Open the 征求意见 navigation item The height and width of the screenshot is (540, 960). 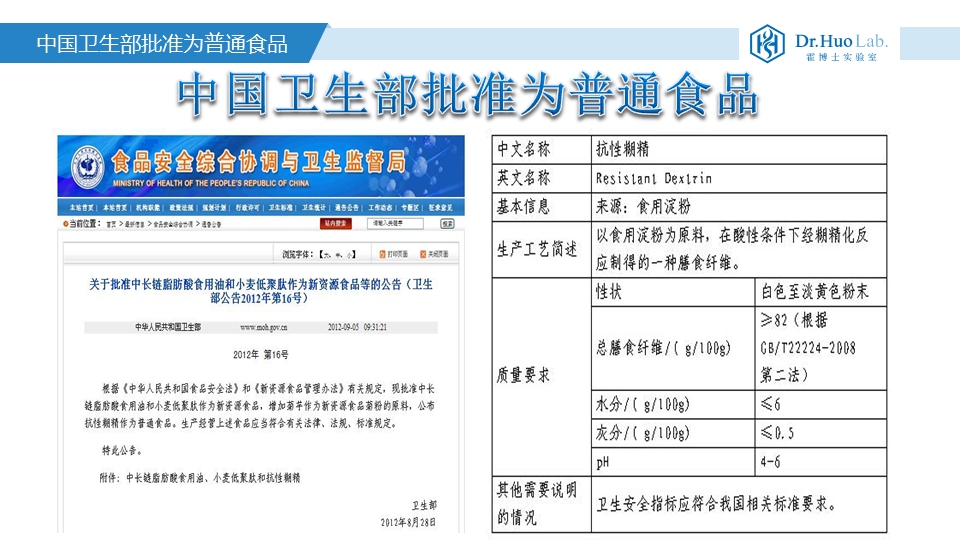click(x=440, y=208)
